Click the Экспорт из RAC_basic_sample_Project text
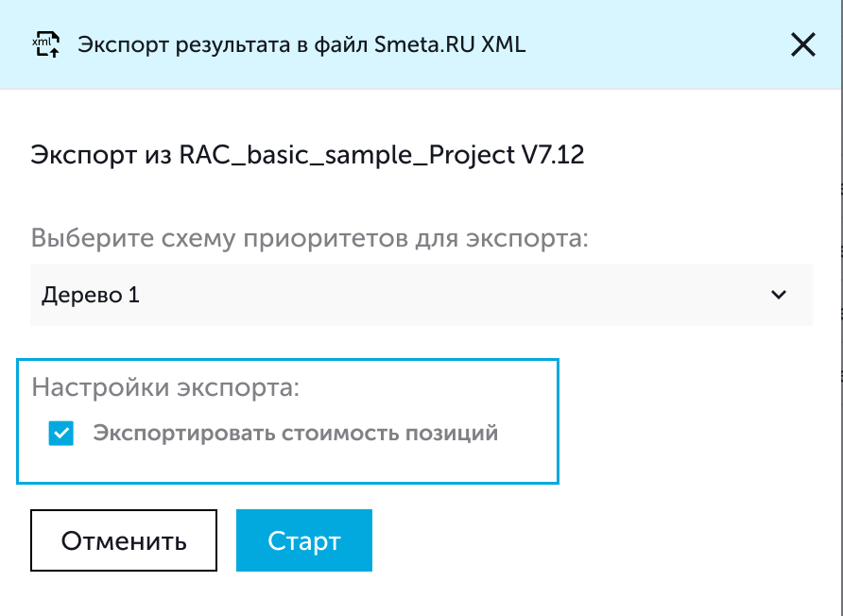Screen dimensions: 843x616 [x=265, y=155]
